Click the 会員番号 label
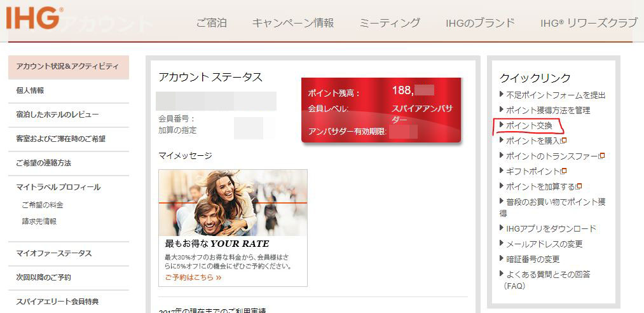The image size is (644, 313). click(x=177, y=119)
